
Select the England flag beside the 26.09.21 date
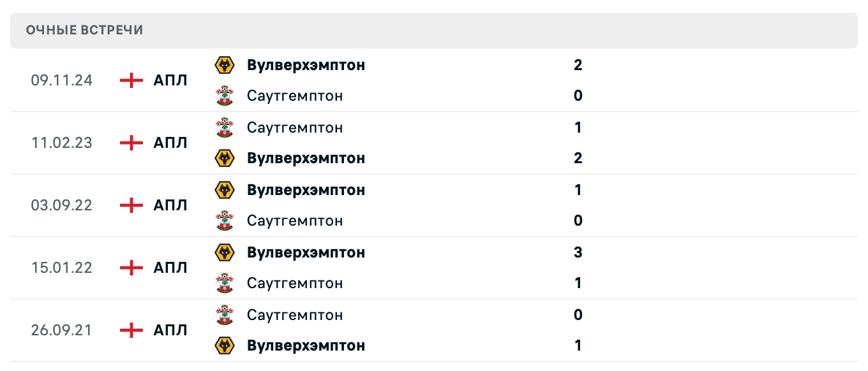130,330
